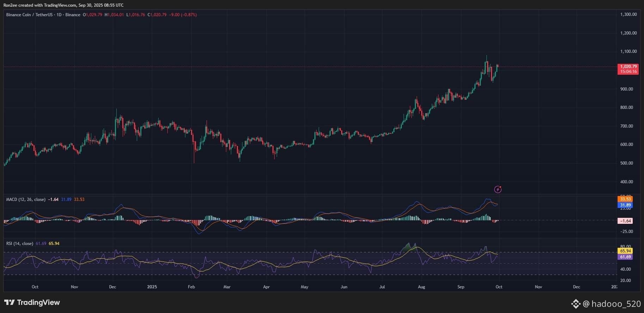Click the 1,100.00 price scale label

click(x=628, y=51)
